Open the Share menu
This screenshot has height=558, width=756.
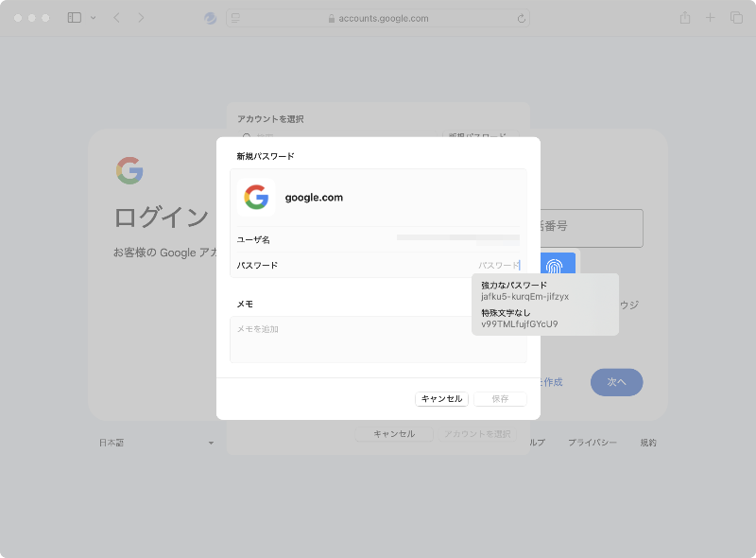pyautogui.click(x=685, y=18)
